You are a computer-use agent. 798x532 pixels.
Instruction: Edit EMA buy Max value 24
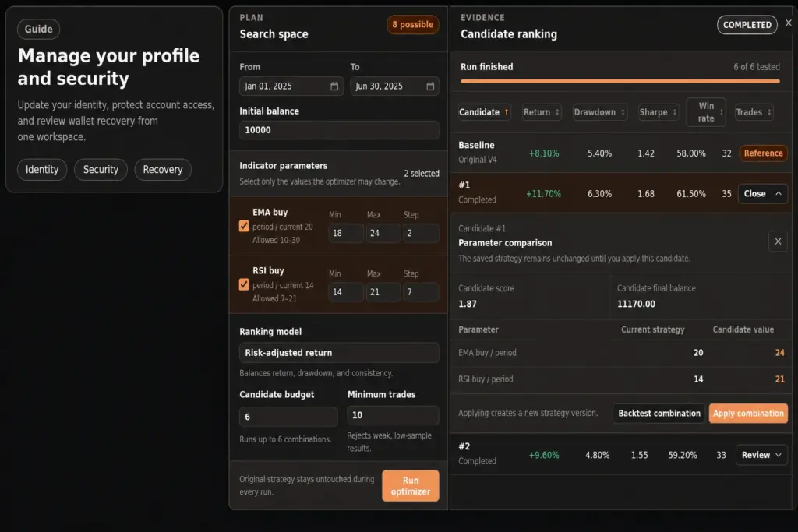tap(383, 233)
